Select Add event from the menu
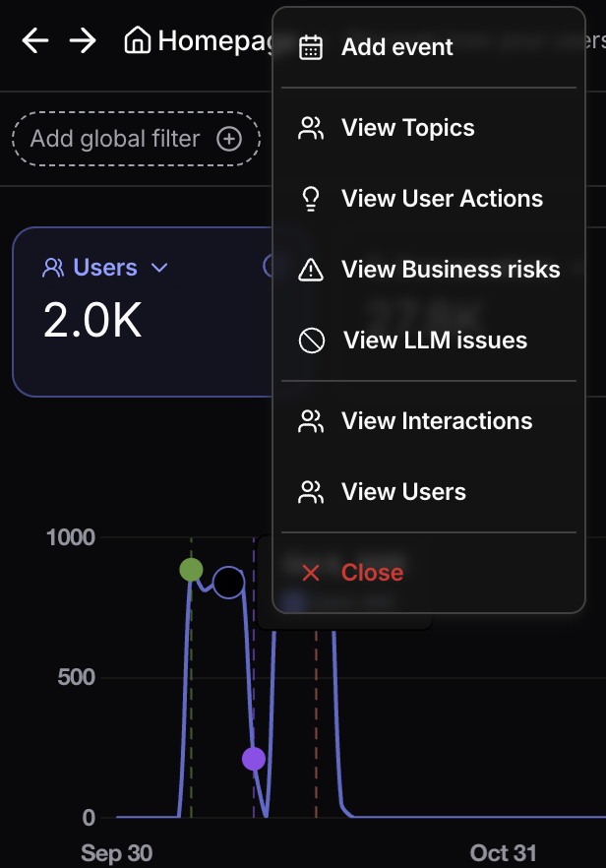The image size is (606, 868). point(396,46)
